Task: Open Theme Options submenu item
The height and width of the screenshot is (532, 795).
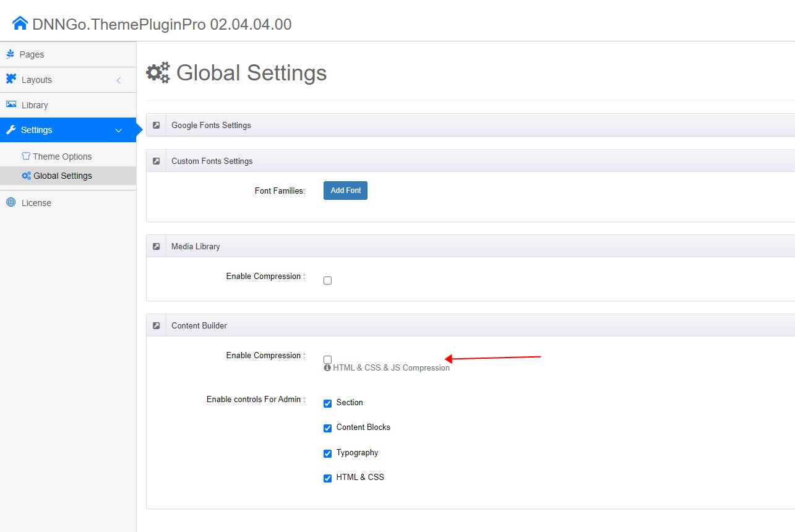Action: pos(68,157)
